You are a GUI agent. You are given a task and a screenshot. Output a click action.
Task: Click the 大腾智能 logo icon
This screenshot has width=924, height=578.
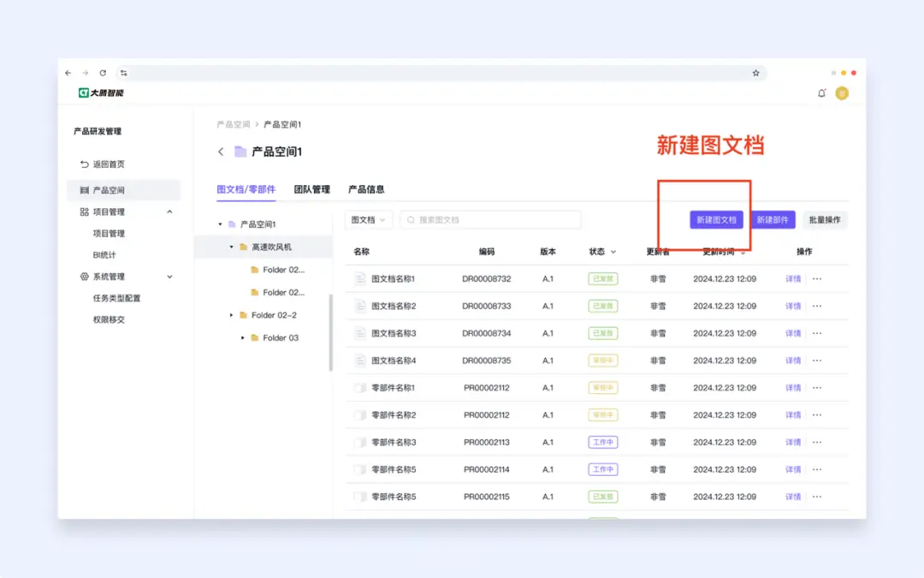[85, 92]
